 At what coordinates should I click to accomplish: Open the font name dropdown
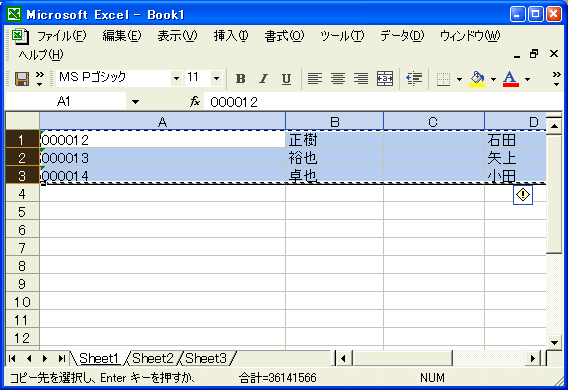[176, 79]
